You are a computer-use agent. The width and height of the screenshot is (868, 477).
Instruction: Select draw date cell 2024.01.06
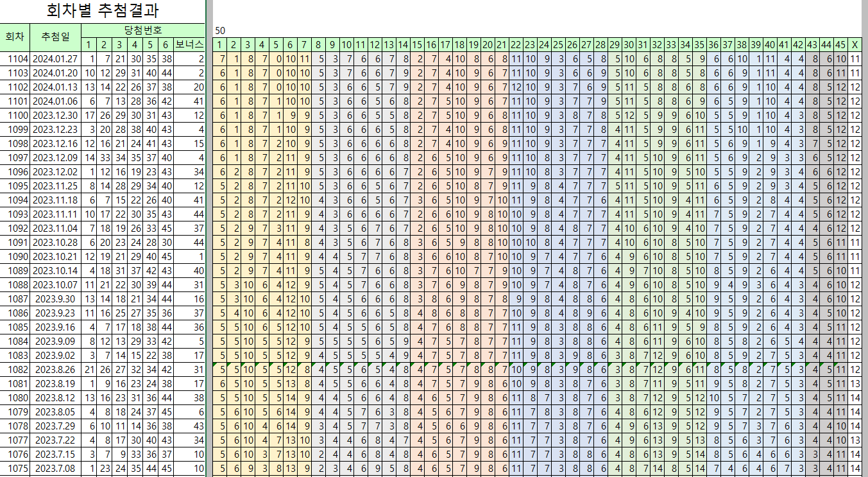click(x=55, y=101)
